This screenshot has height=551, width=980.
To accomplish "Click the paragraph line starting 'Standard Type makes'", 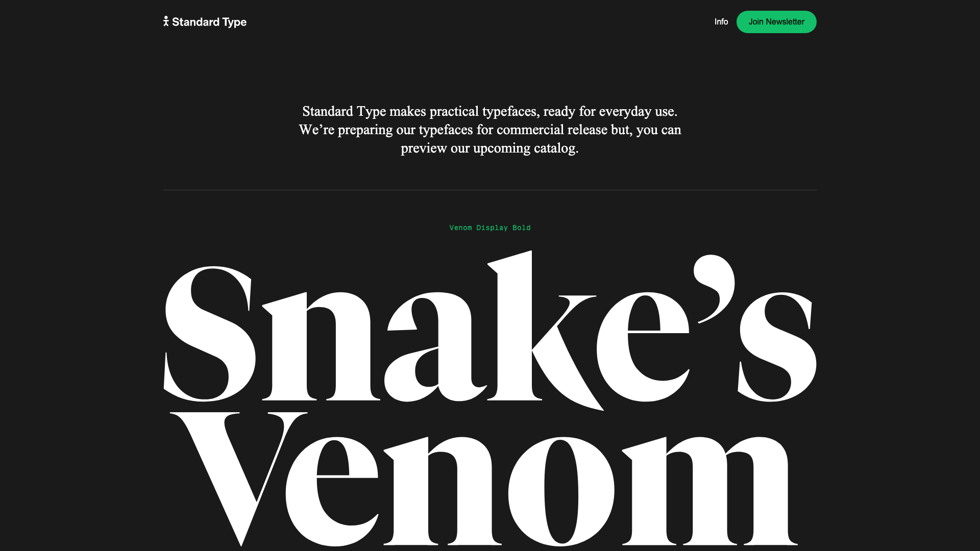I will 490,111.
